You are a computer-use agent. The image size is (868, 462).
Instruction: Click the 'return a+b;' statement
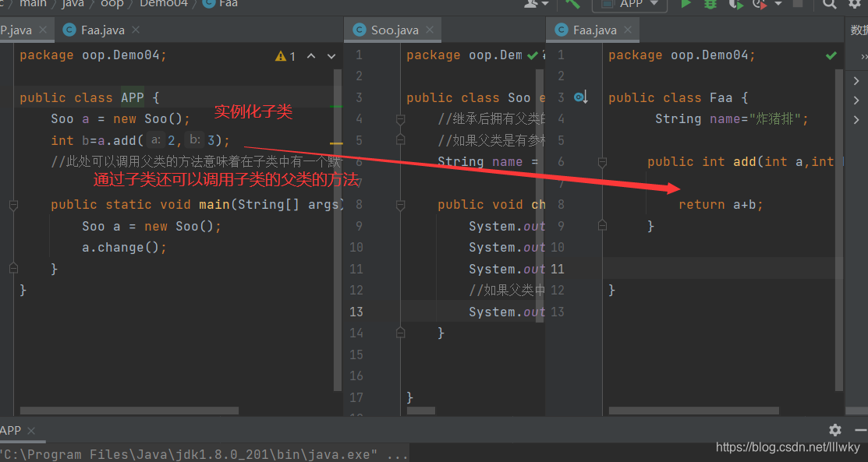(721, 205)
